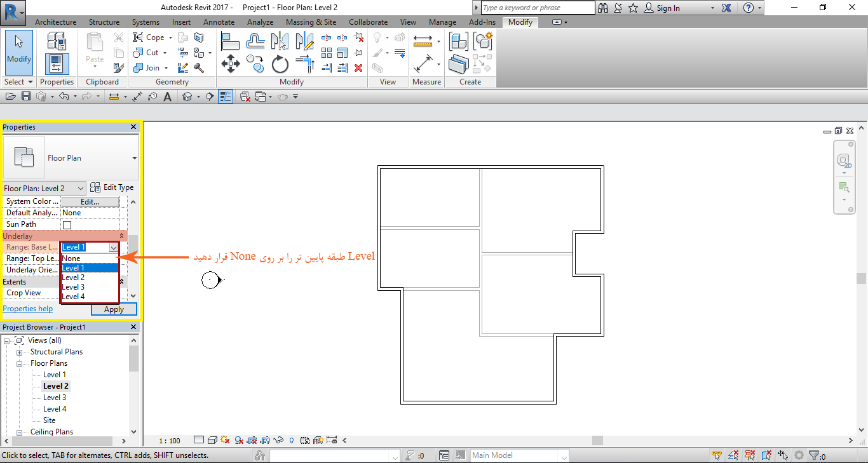Open the Massing & Site tab
Image resolution: width=868 pixels, height=463 pixels.
(x=311, y=22)
